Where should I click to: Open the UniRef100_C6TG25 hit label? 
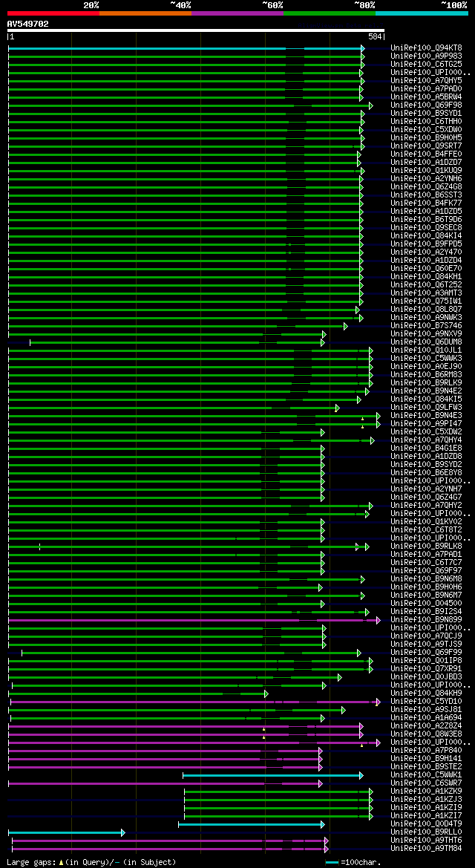pyautogui.click(x=426, y=64)
